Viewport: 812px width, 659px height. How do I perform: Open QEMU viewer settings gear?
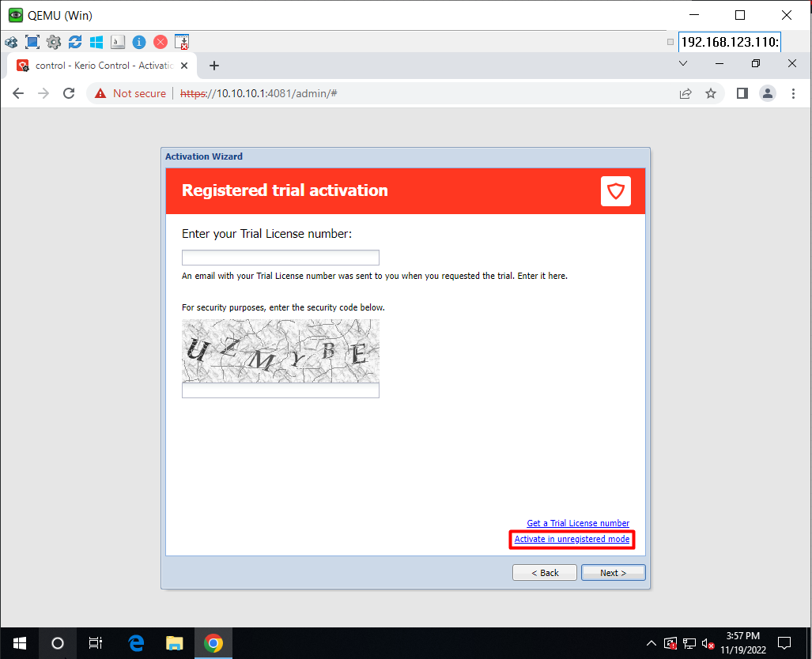53,42
